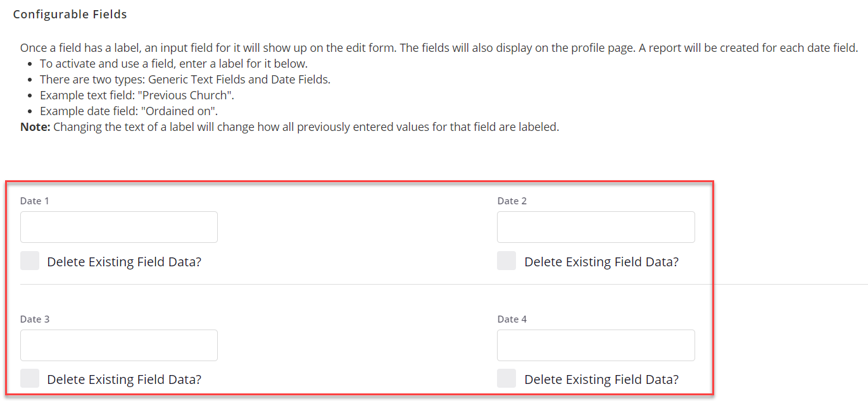Focus the Date 3 input field
Viewport: 868px width, 401px height.
tap(118, 345)
